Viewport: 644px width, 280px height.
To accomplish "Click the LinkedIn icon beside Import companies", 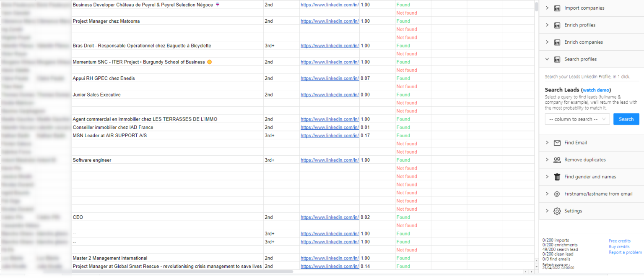I will (557, 8).
